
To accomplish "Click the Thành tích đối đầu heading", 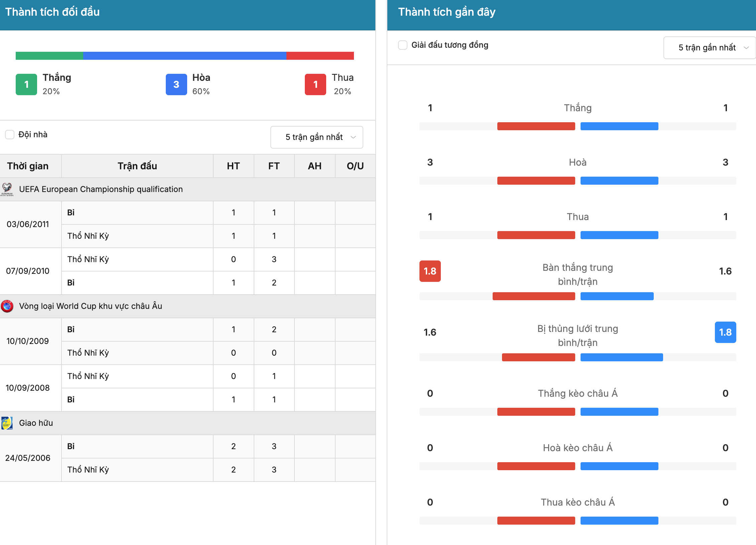I will (x=52, y=12).
